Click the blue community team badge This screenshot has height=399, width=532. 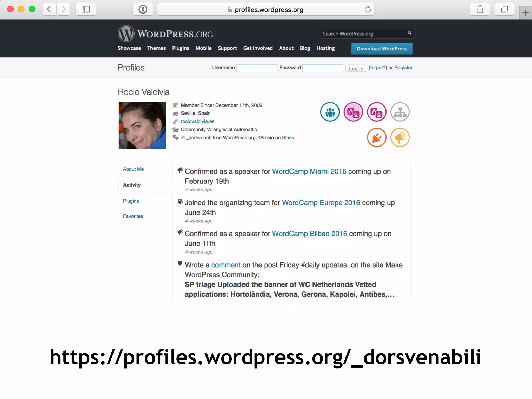330,112
